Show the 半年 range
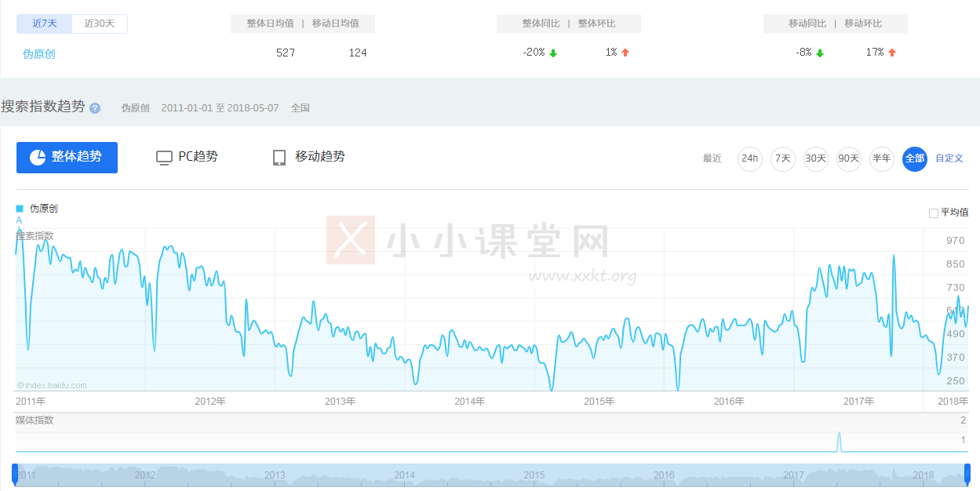This screenshot has width=980, height=491. pos(882,158)
